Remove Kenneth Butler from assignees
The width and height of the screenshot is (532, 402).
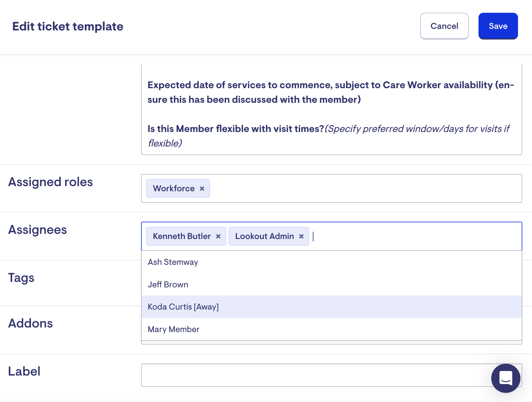tap(218, 236)
